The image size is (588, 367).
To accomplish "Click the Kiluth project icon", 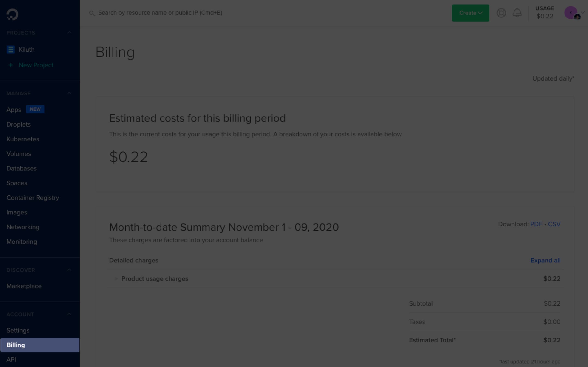I will pos(10,50).
